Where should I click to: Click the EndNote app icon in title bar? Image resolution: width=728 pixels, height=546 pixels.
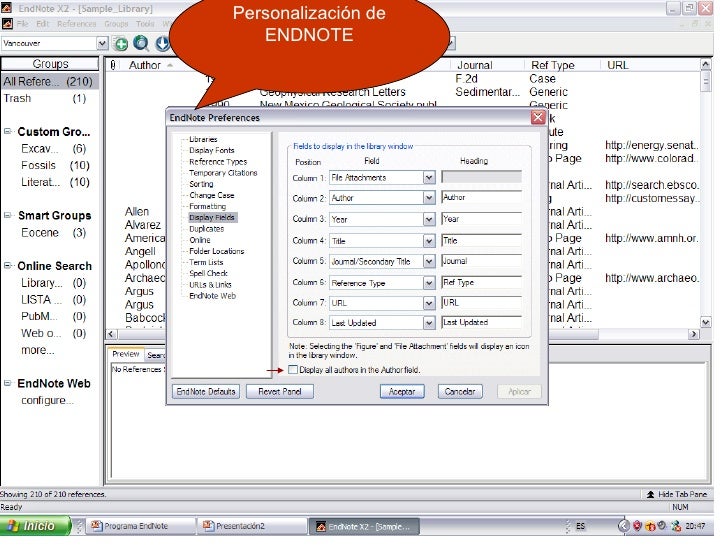coord(6,8)
